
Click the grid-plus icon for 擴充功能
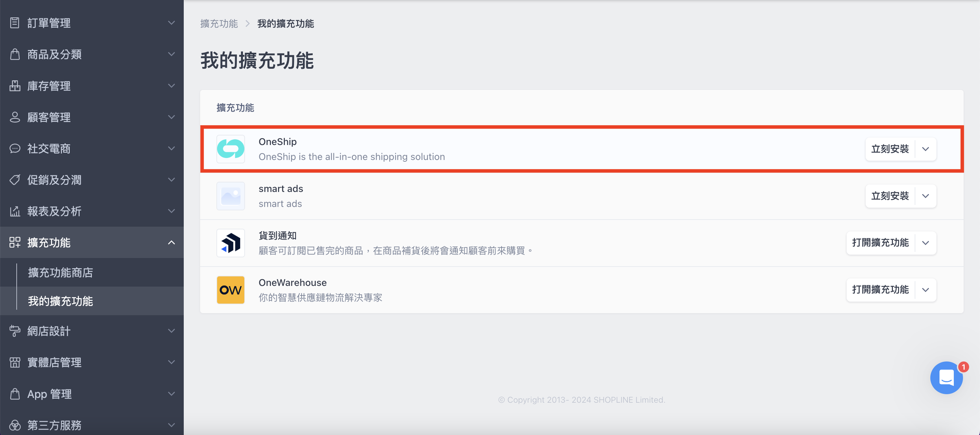pyautogui.click(x=14, y=242)
